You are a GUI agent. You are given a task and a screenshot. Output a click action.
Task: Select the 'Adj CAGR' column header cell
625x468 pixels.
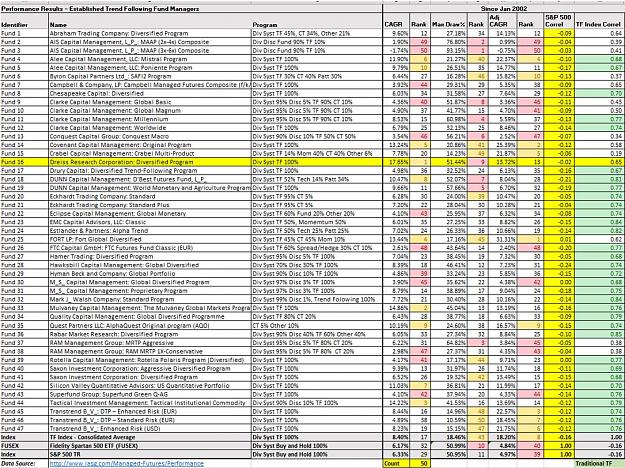click(x=501, y=21)
